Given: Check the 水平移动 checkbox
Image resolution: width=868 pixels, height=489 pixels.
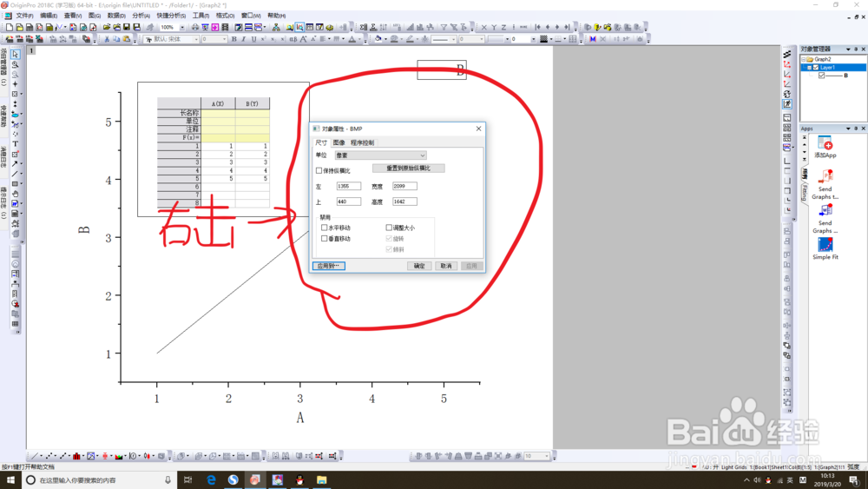Looking at the screenshot, I should (x=325, y=228).
